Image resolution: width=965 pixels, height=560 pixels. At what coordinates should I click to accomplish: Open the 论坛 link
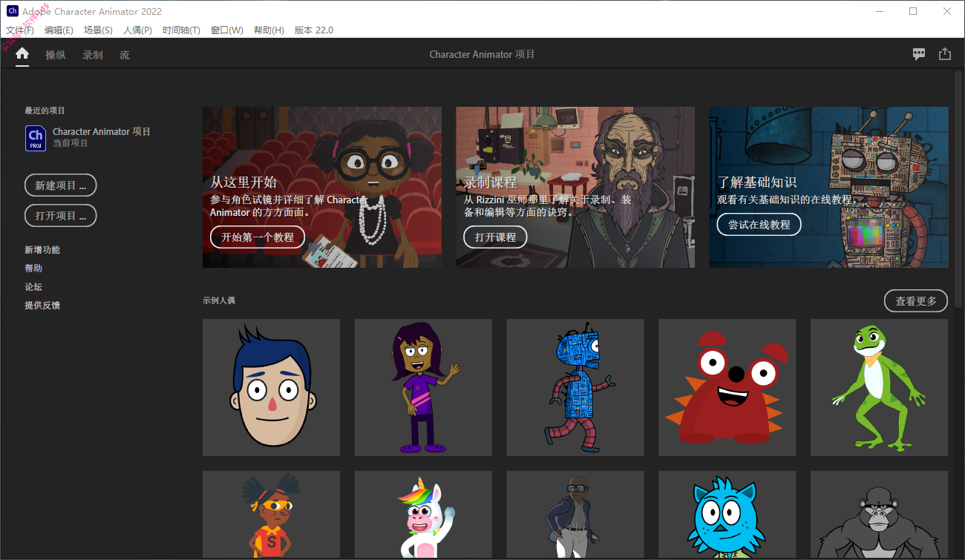(33, 287)
